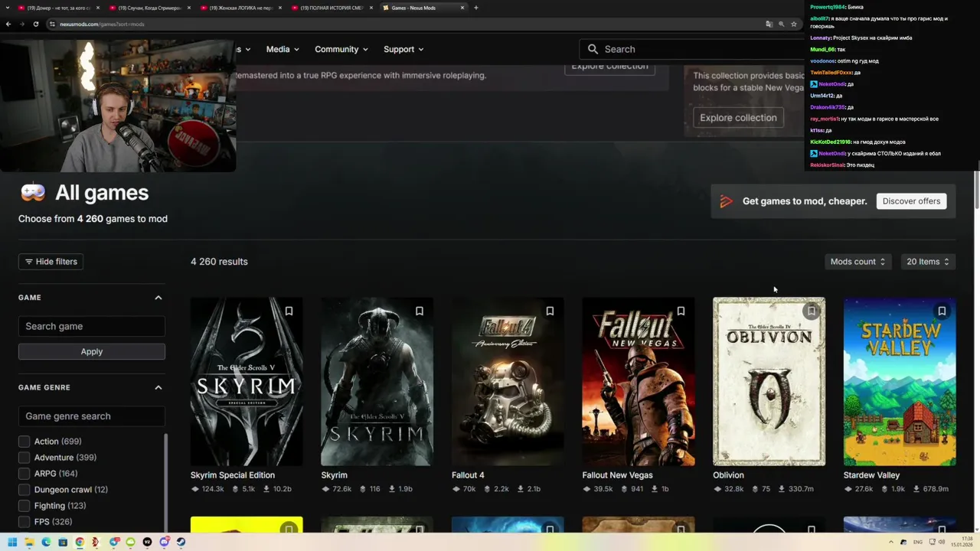Screen dimensions: 980x551
Task: Bookmark the Oblivion game card
Action: [811, 311]
